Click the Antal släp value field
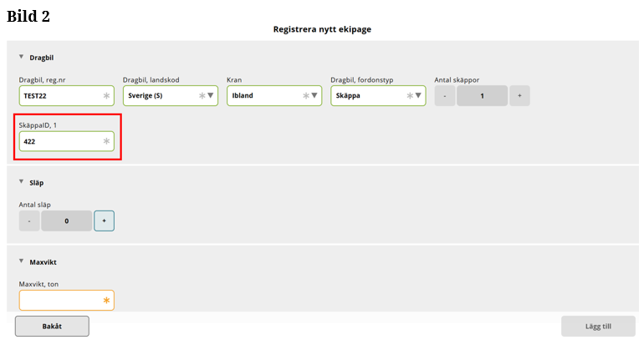 [x=66, y=221]
